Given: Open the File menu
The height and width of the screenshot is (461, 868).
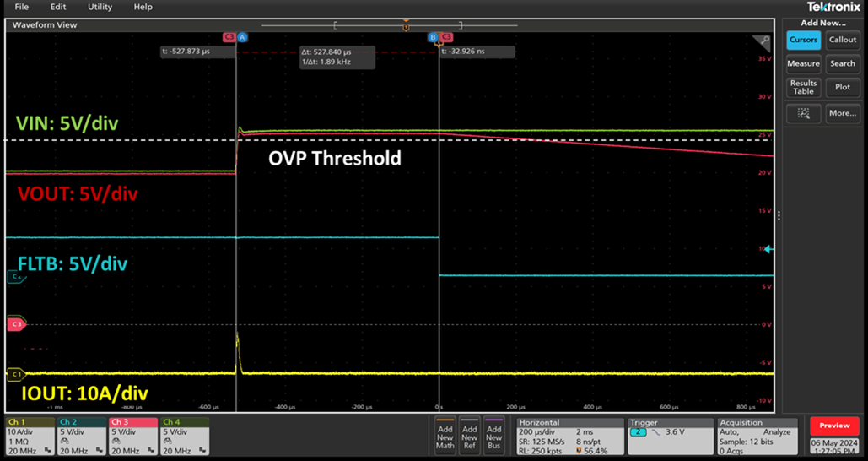Looking at the screenshot, I should (22, 7).
